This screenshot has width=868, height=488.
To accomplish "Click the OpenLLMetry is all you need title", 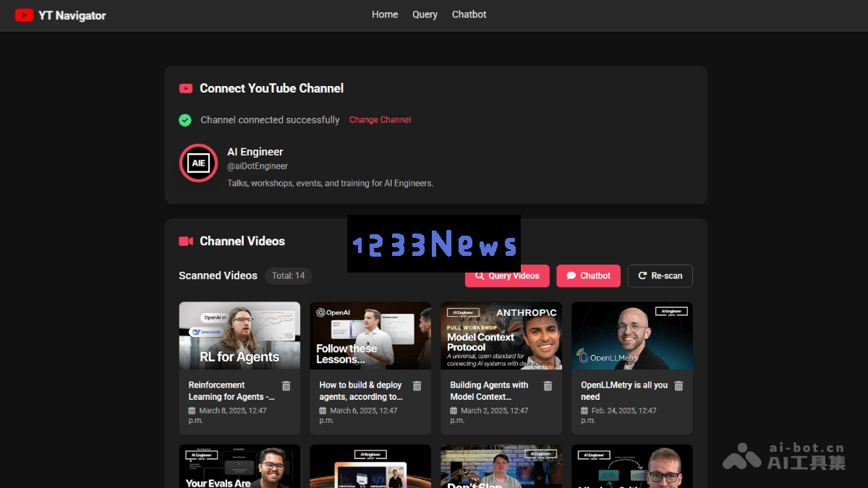I will coord(624,391).
